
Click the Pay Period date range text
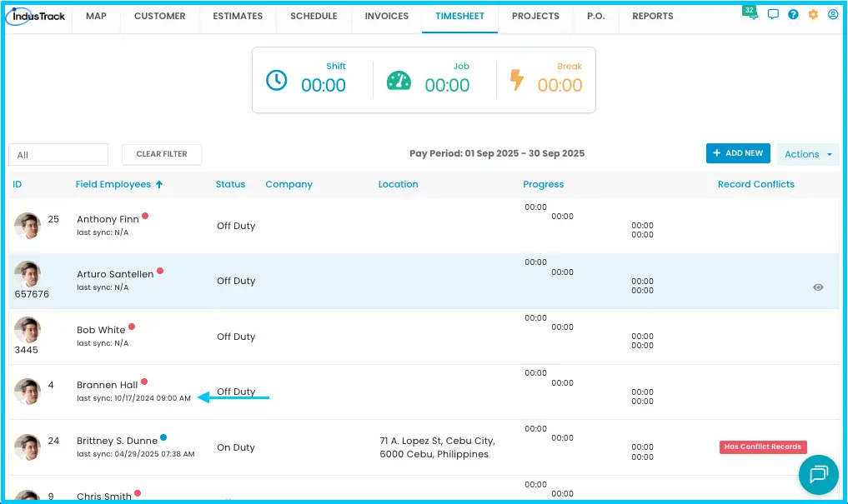(497, 153)
